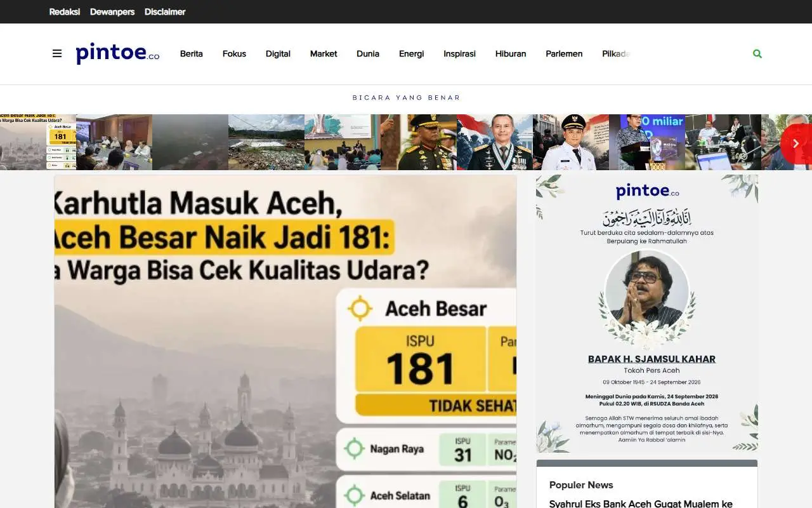This screenshot has height=508, width=812.
Task: Open the seminar audience carousel thumbnail
Action: pyautogui.click(x=343, y=142)
